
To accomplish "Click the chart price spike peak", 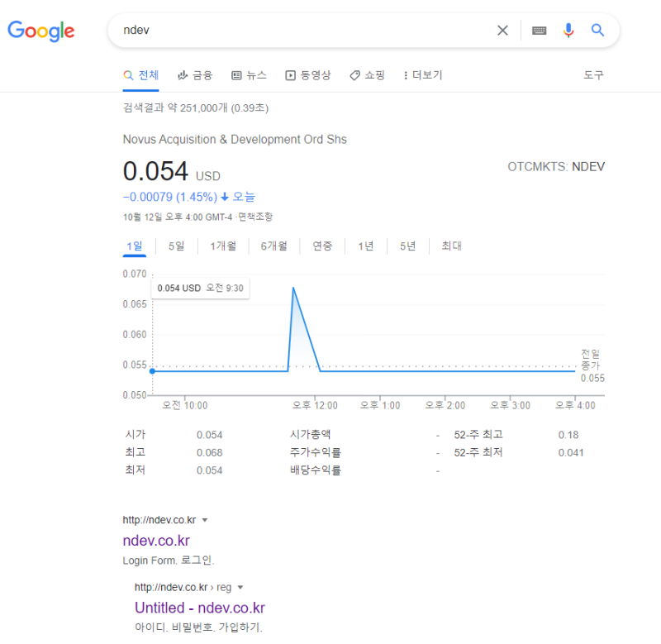I will click(293, 288).
